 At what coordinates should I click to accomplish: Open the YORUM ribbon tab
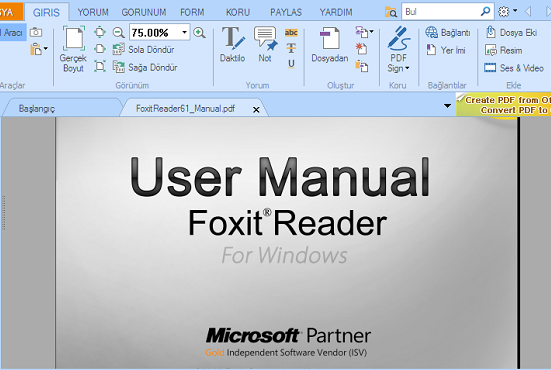coord(93,12)
